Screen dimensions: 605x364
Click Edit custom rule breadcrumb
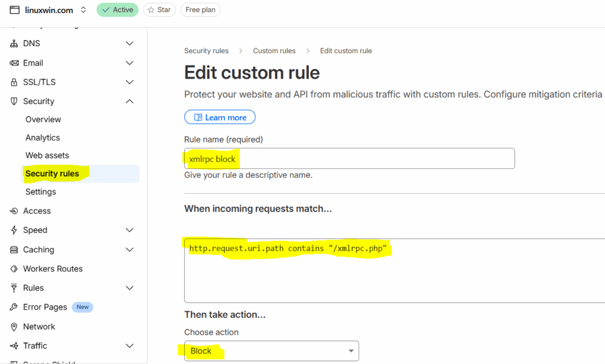[x=346, y=51]
